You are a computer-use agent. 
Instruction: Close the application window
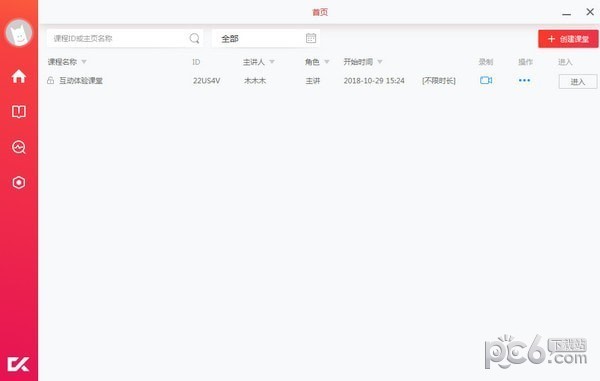click(x=590, y=12)
